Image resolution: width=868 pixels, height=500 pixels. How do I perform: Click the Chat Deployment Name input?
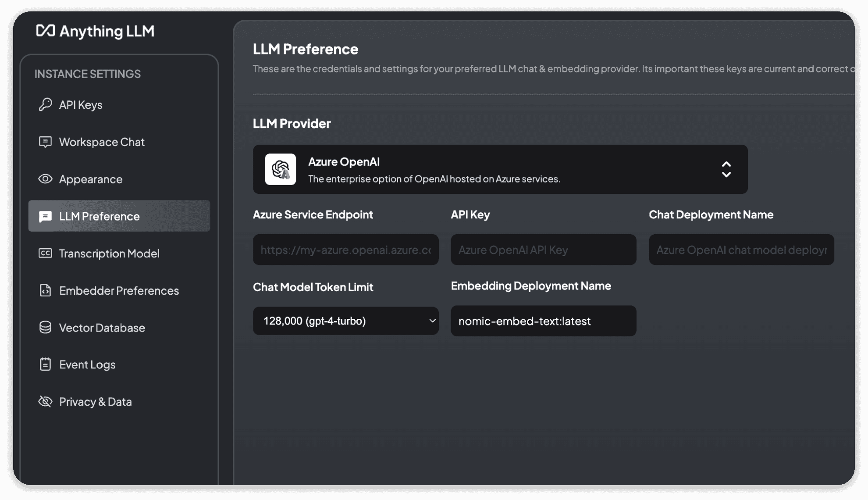pyautogui.click(x=741, y=250)
